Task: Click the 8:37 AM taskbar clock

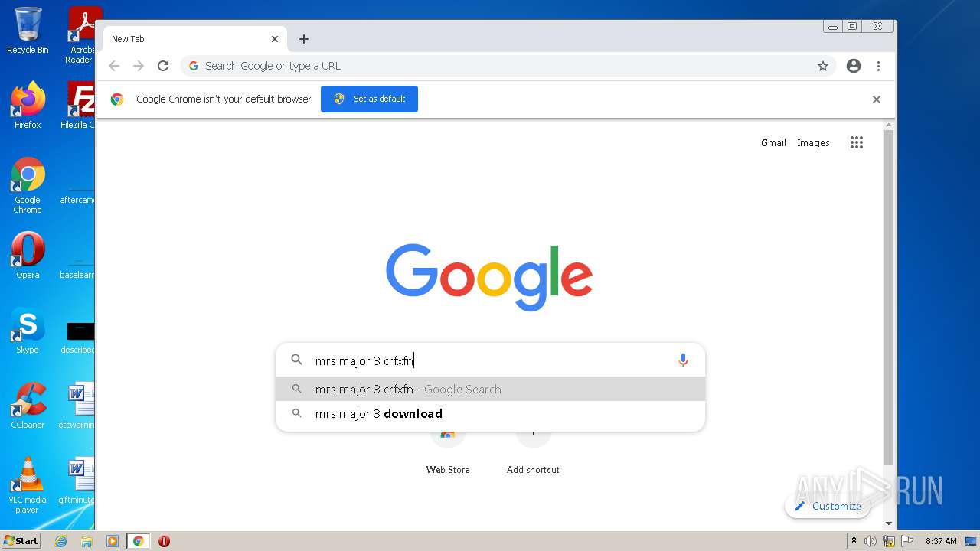Action: tap(941, 541)
